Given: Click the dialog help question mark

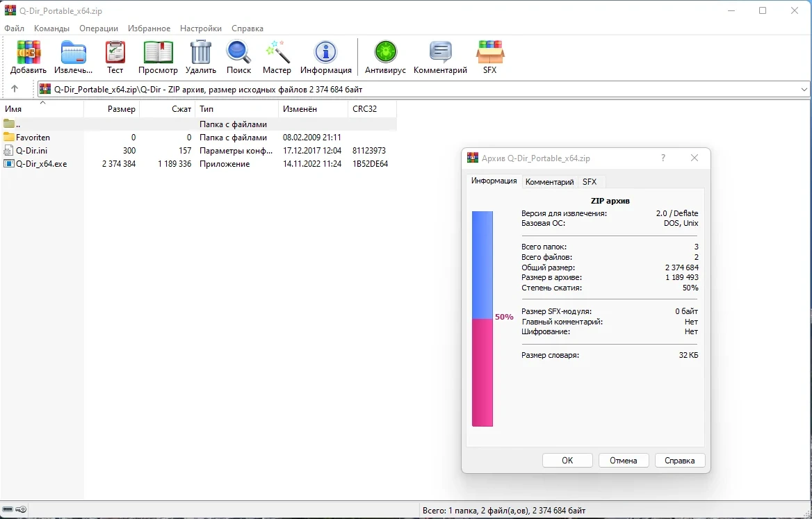Looking at the screenshot, I should pos(663,158).
